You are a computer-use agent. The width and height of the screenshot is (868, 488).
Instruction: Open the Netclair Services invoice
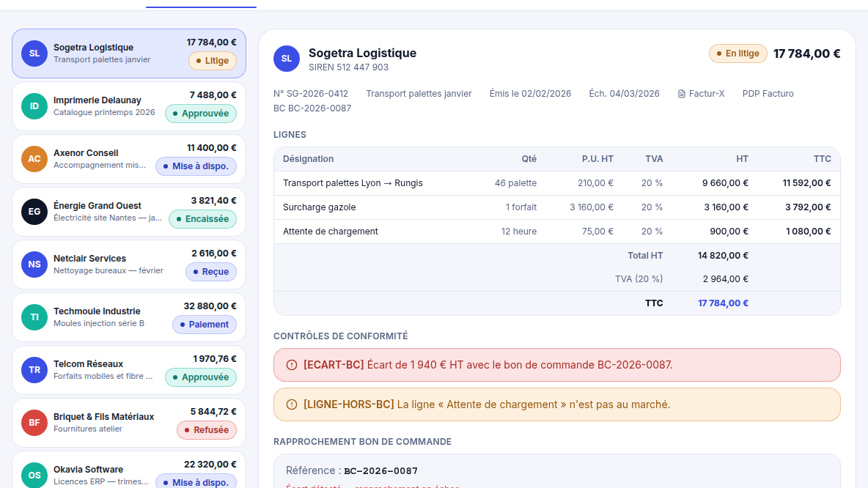point(129,265)
